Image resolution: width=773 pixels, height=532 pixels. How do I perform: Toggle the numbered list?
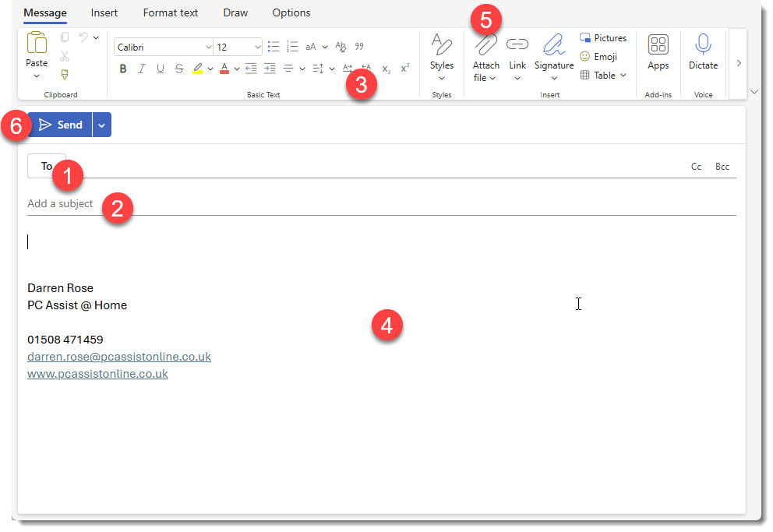point(292,46)
